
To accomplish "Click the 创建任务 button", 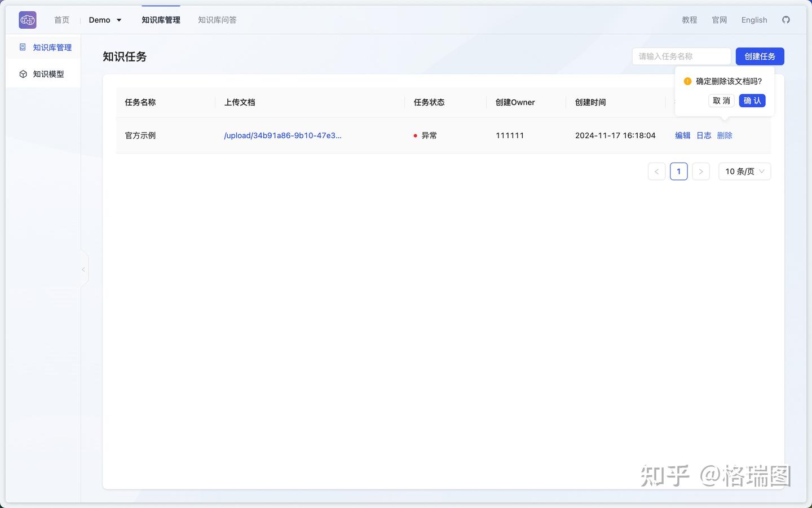I will click(760, 56).
